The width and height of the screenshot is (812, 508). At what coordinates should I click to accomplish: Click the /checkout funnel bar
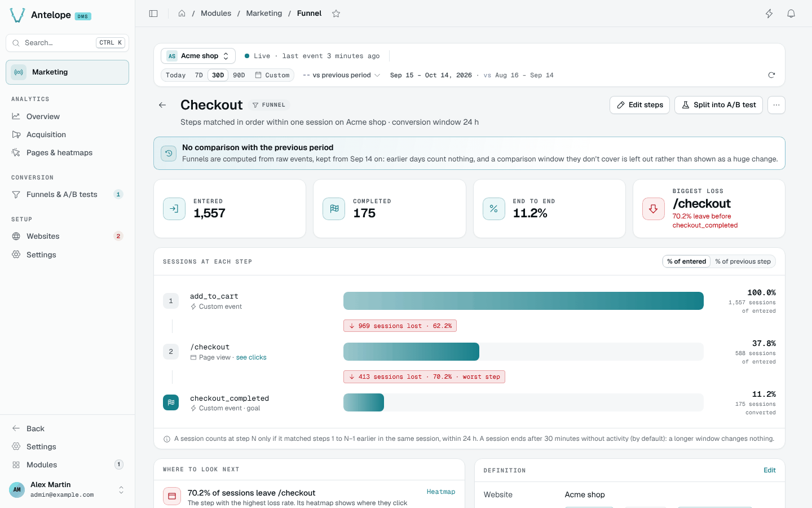(x=411, y=352)
